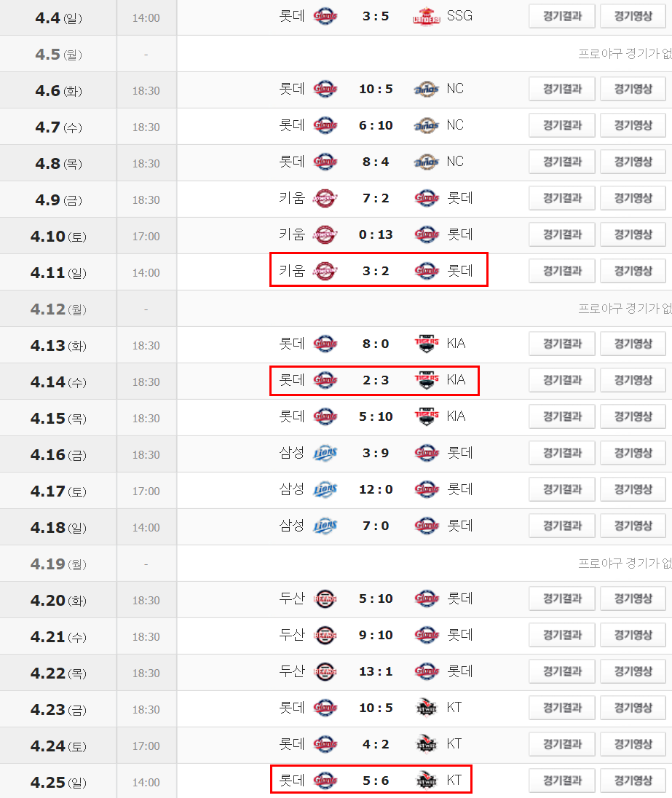Click the 4.14 (수) date cell
The width and height of the screenshot is (672, 798).
point(58,382)
